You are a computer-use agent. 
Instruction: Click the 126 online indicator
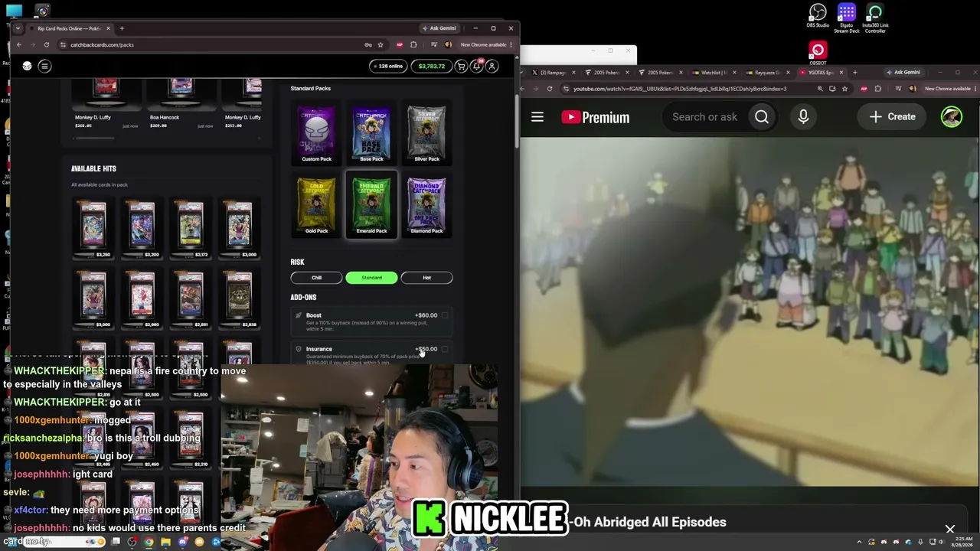[x=388, y=67]
